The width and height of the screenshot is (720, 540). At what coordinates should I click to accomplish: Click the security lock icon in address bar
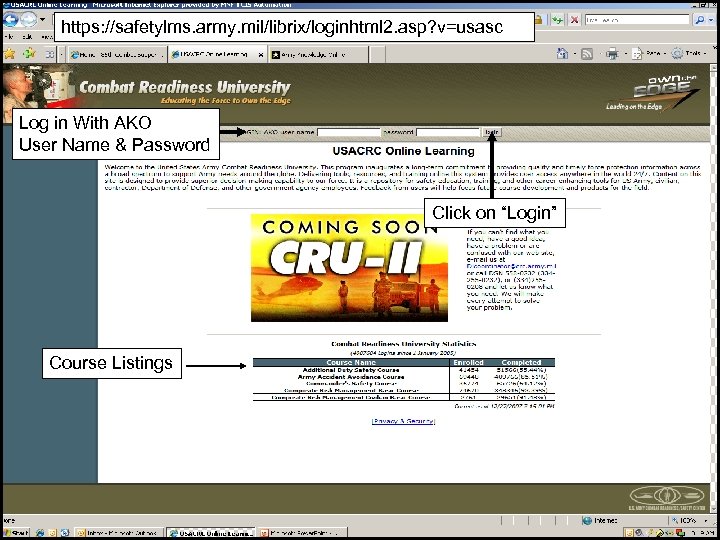(540, 20)
